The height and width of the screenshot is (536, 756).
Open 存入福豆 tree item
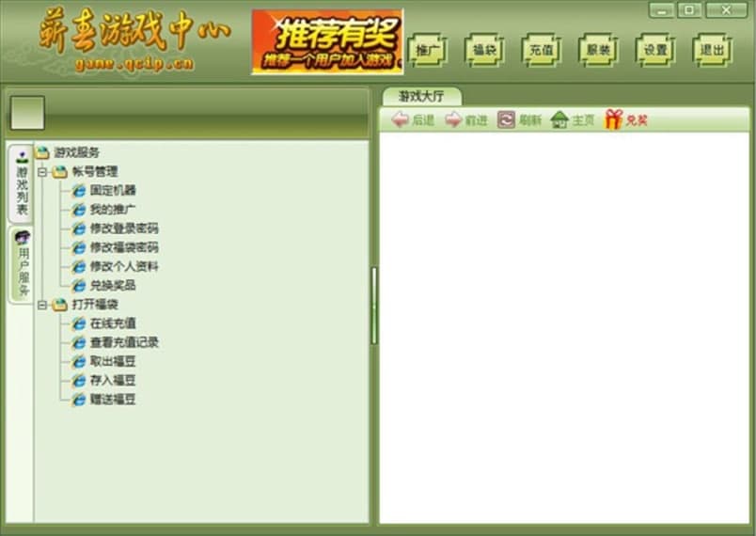tap(113, 380)
